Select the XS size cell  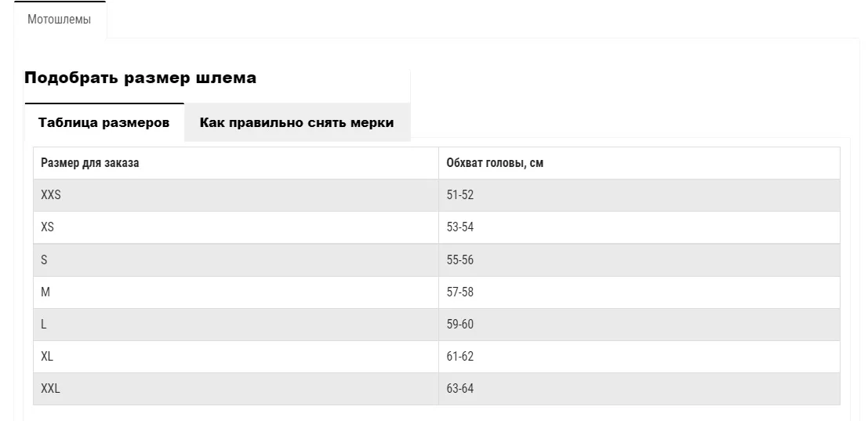coord(48,227)
